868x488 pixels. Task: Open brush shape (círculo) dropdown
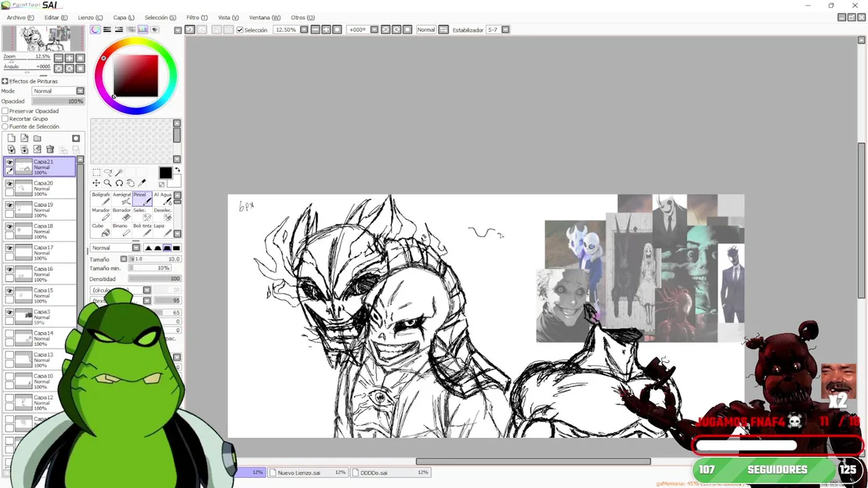point(146,290)
